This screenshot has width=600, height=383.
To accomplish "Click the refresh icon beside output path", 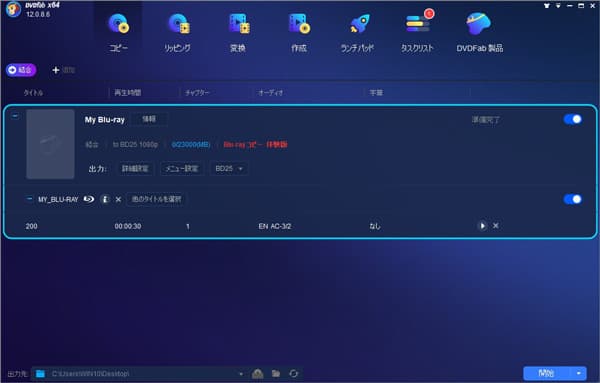I will tap(293, 373).
